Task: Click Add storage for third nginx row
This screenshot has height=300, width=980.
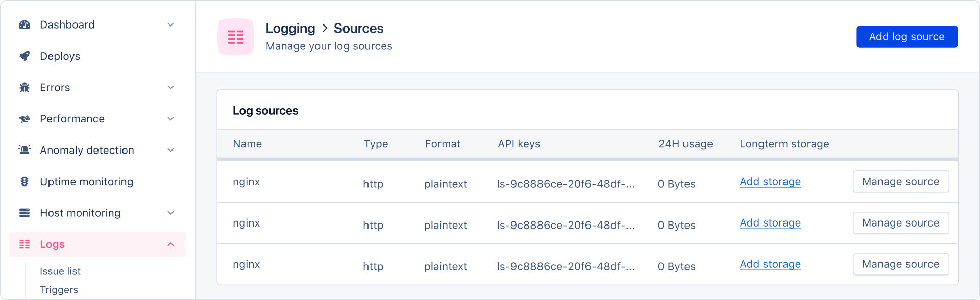Action: (770, 264)
